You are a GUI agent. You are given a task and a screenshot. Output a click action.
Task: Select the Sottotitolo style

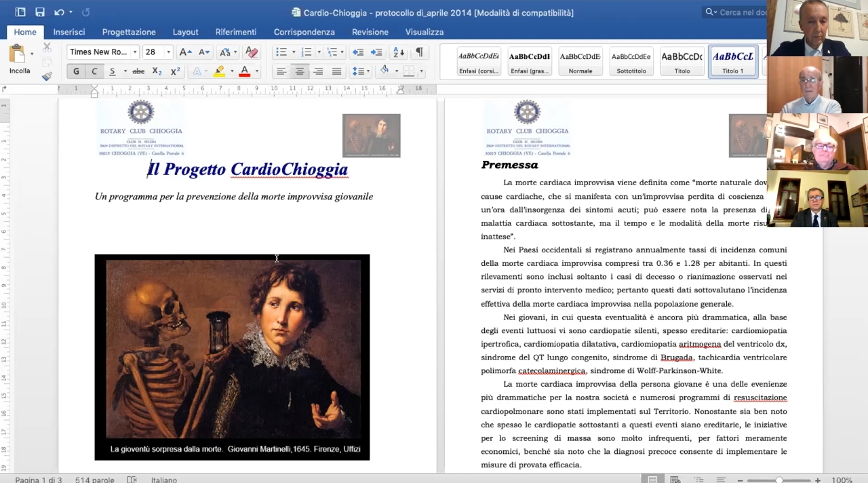(631, 62)
